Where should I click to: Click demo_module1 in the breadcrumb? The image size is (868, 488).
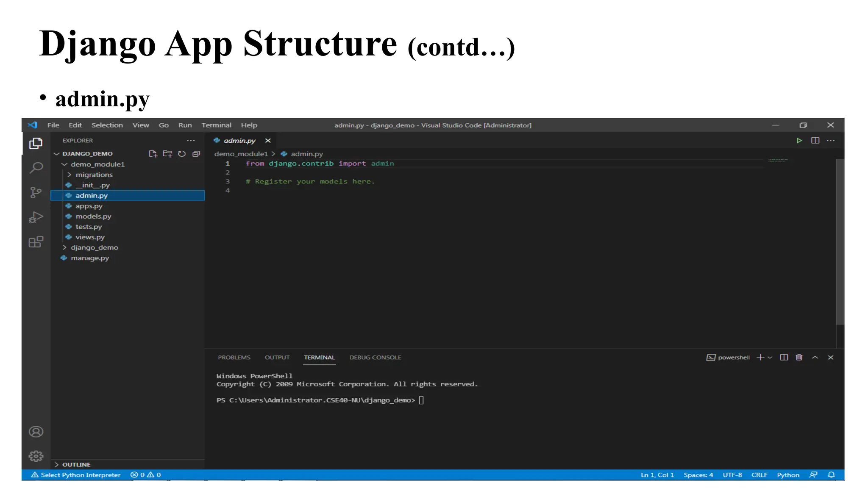pos(241,154)
